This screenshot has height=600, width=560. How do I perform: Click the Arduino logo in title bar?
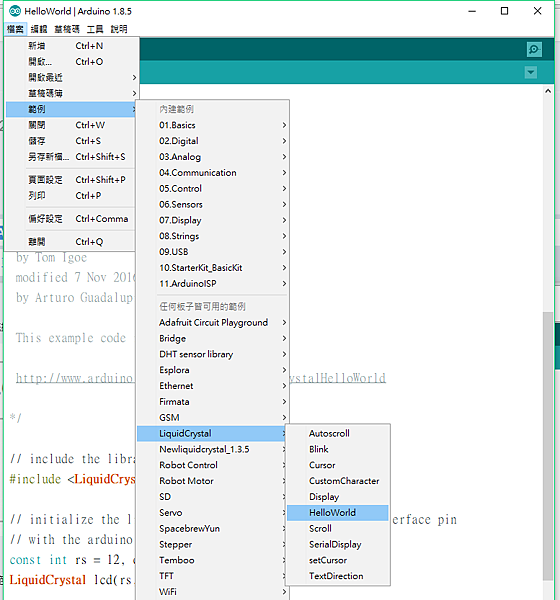(15, 11)
